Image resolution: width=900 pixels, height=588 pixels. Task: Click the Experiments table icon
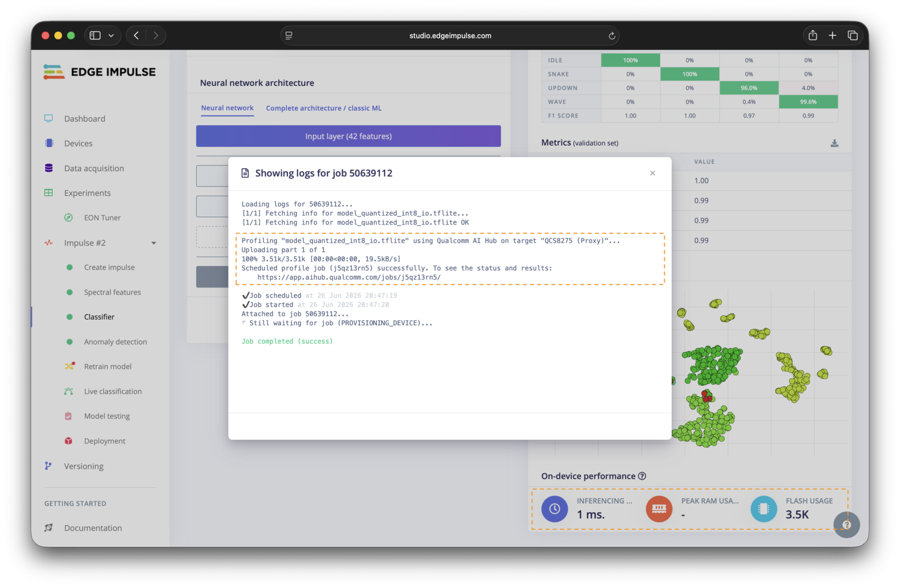49,193
